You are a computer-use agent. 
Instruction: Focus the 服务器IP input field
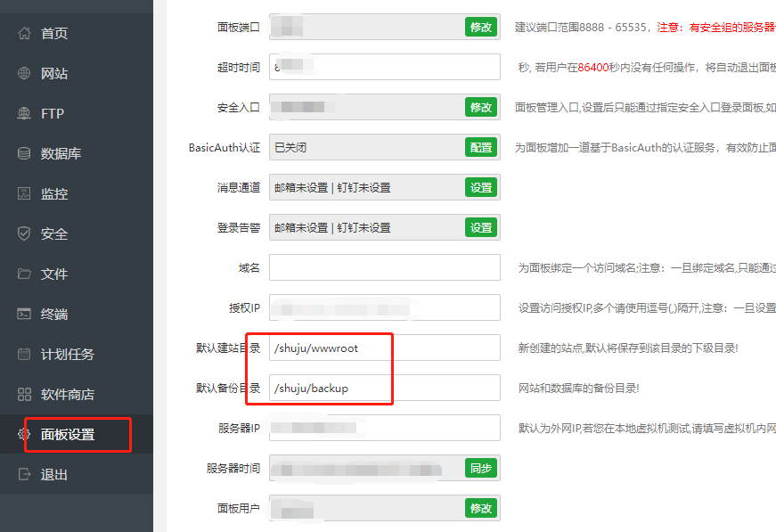[385, 428]
